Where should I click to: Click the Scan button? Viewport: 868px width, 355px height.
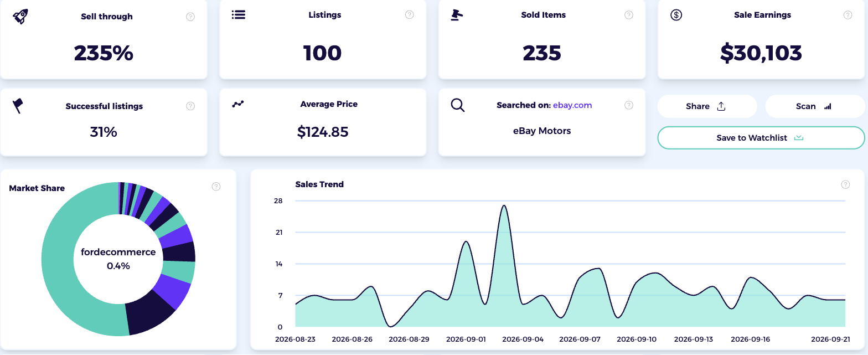(x=815, y=106)
